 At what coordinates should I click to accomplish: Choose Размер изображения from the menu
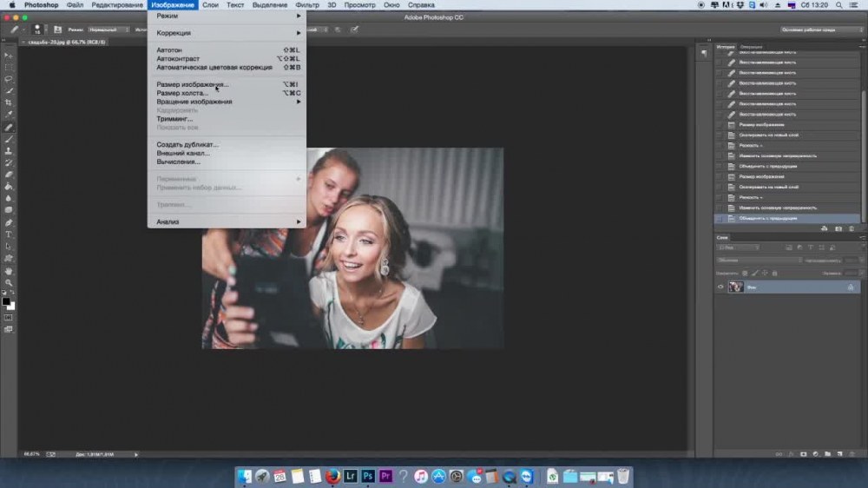click(x=192, y=84)
